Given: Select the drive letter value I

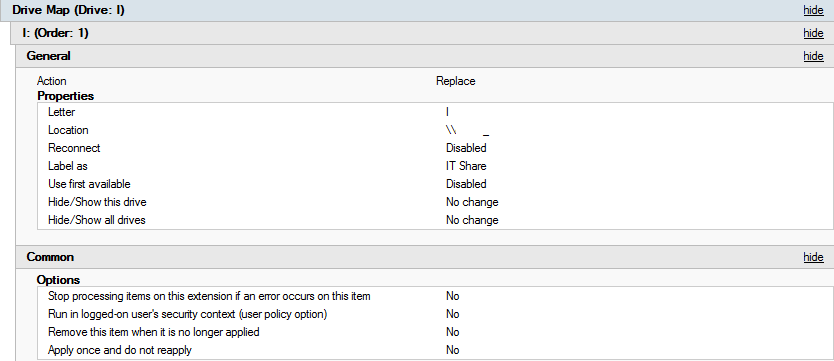Looking at the screenshot, I should click(x=447, y=112).
